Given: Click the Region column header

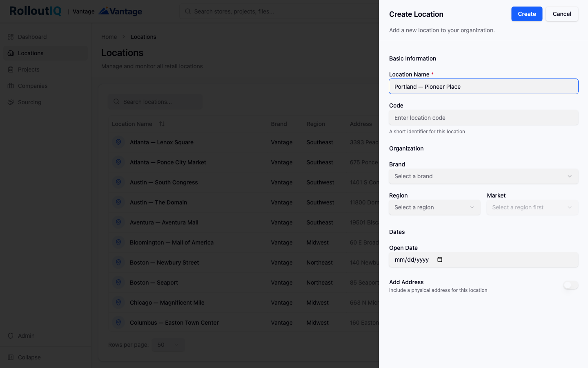Looking at the screenshot, I should 316,124.
